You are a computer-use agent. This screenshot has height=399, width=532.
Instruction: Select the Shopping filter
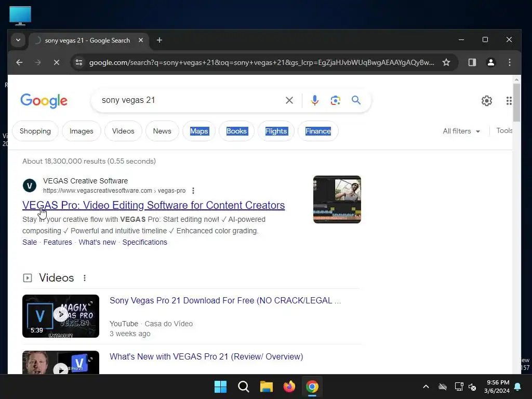pos(35,131)
